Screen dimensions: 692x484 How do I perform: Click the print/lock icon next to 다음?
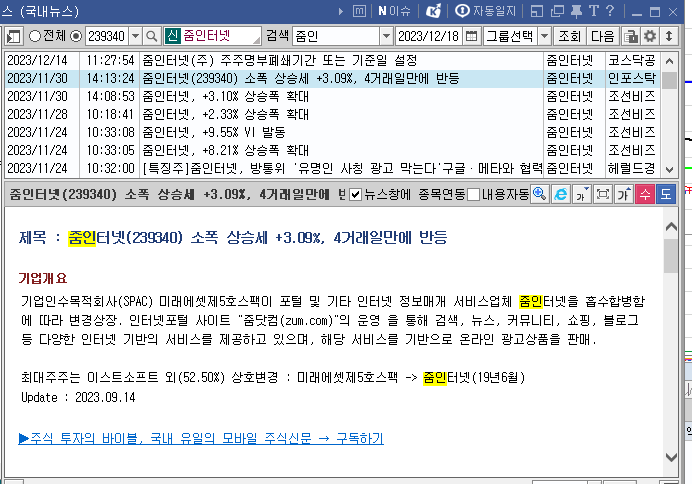pyautogui.click(x=631, y=36)
